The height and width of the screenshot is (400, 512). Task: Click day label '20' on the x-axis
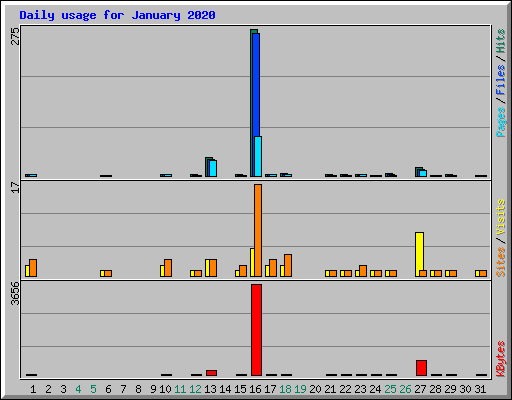[315, 389]
